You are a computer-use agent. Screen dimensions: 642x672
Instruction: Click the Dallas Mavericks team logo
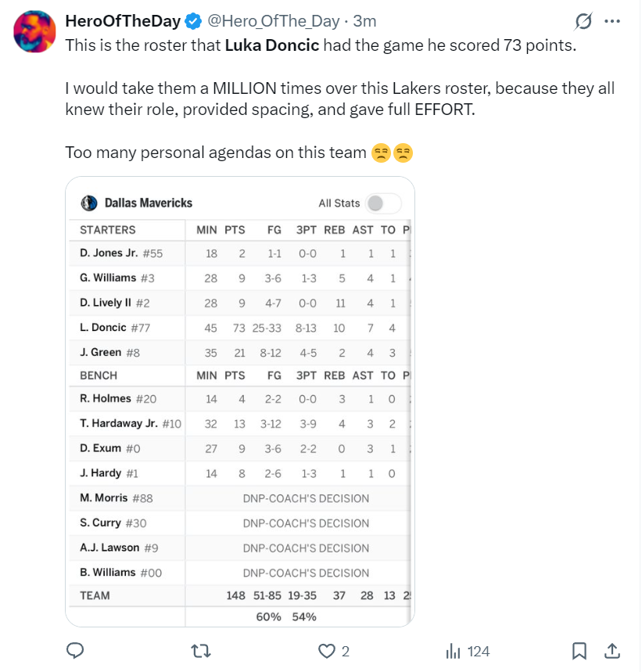(x=88, y=203)
